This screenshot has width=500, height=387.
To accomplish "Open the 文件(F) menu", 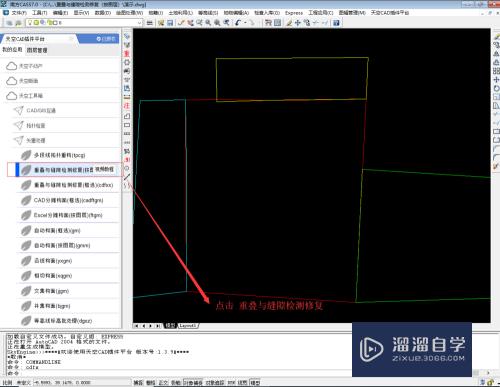I will click(x=19, y=13).
